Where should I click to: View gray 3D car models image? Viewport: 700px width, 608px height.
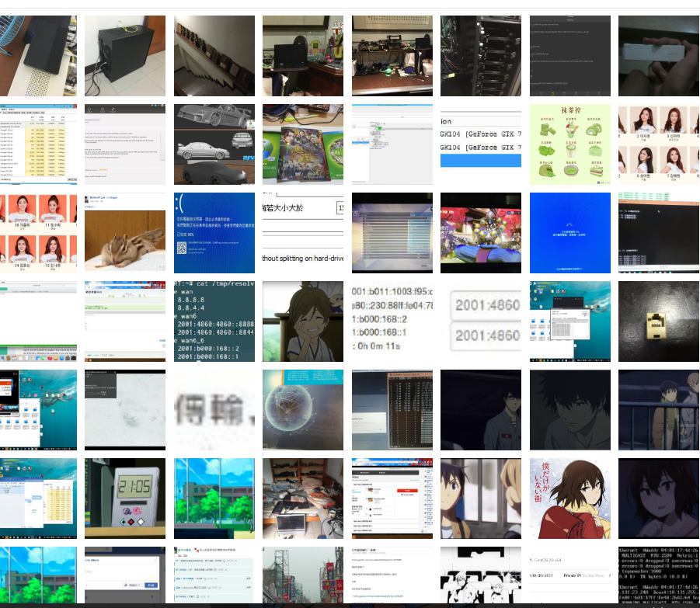pyautogui.click(x=214, y=144)
